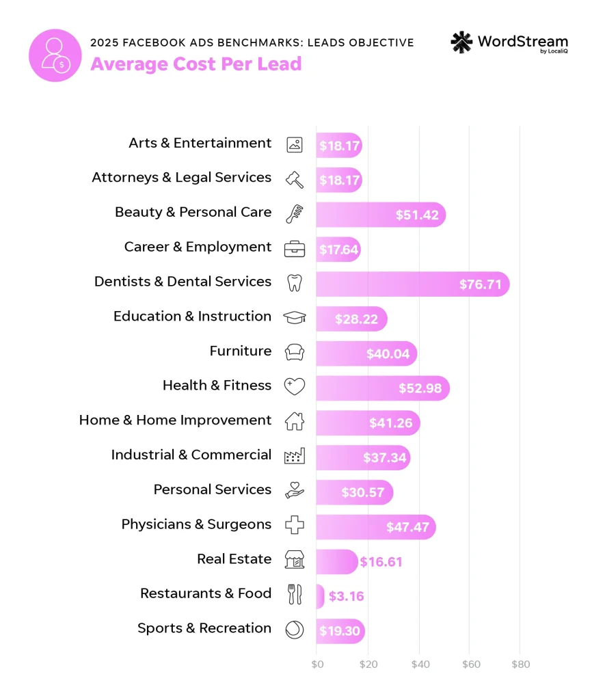This screenshot has height=700, width=592.
Task: Click the $3.16 Restaurants value label
Action: coord(346,596)
